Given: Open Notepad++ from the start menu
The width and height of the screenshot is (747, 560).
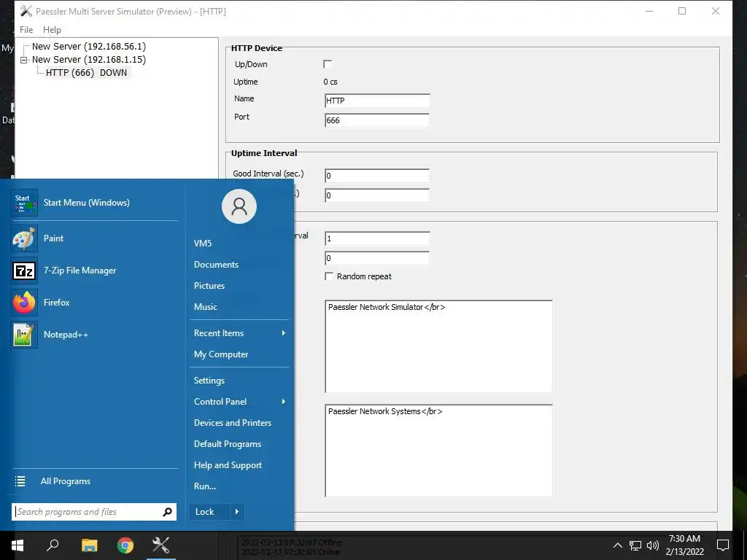Looking at the screenshot, I should (24, 335).
